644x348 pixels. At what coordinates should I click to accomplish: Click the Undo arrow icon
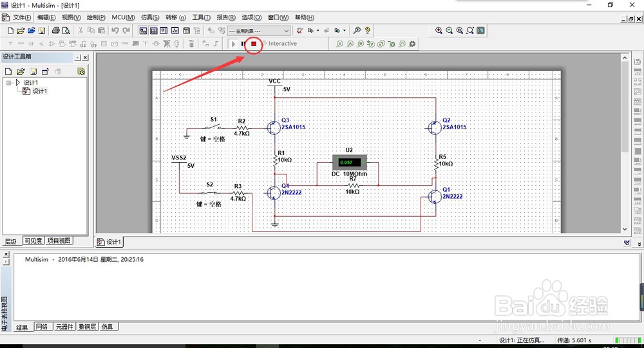115,30
